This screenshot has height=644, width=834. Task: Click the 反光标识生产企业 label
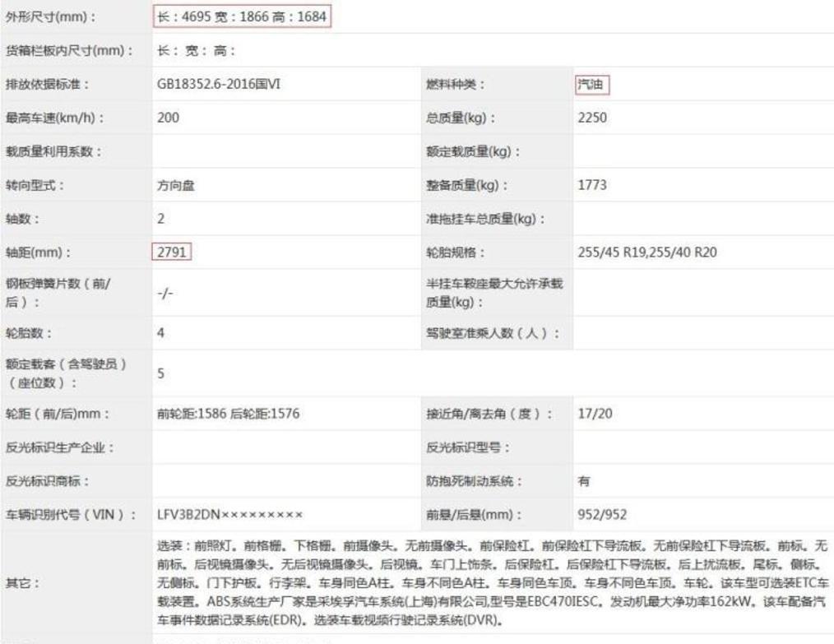[59, 447]
